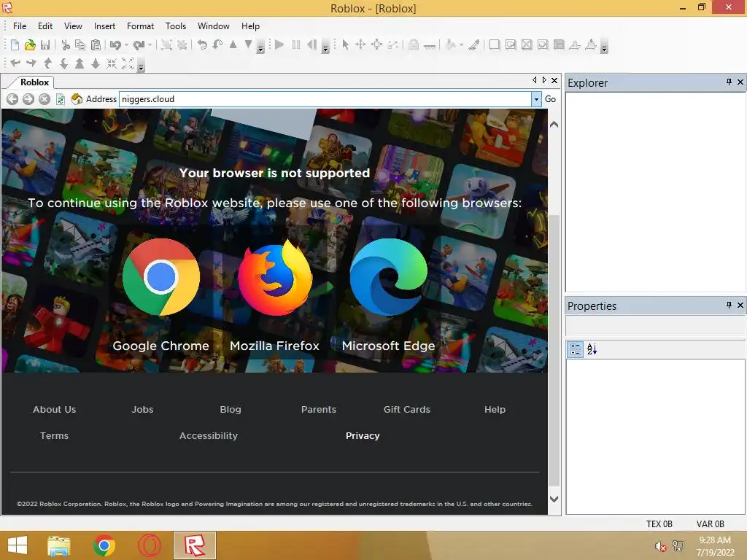Click the browser Home icon
This screenshot has width=747, height=560.
click(77, 99)
